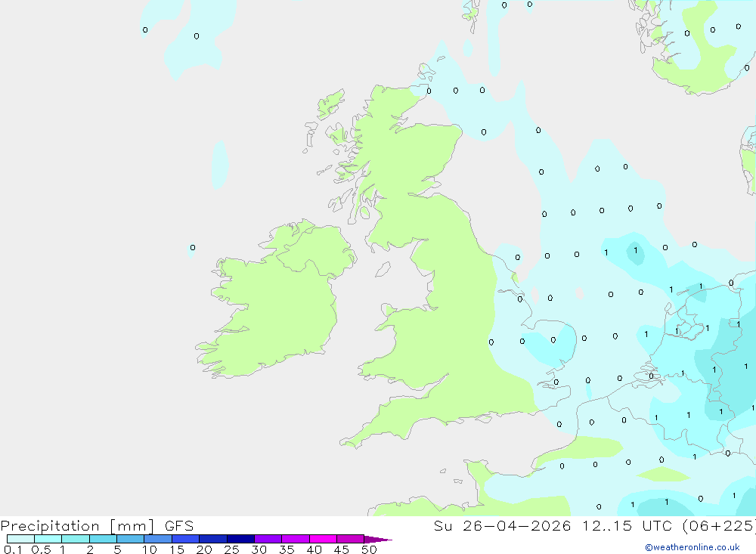Choose the 45–50 mm legend swatch
Viewport: 756px width, 554px height.
tap(351, 539)
